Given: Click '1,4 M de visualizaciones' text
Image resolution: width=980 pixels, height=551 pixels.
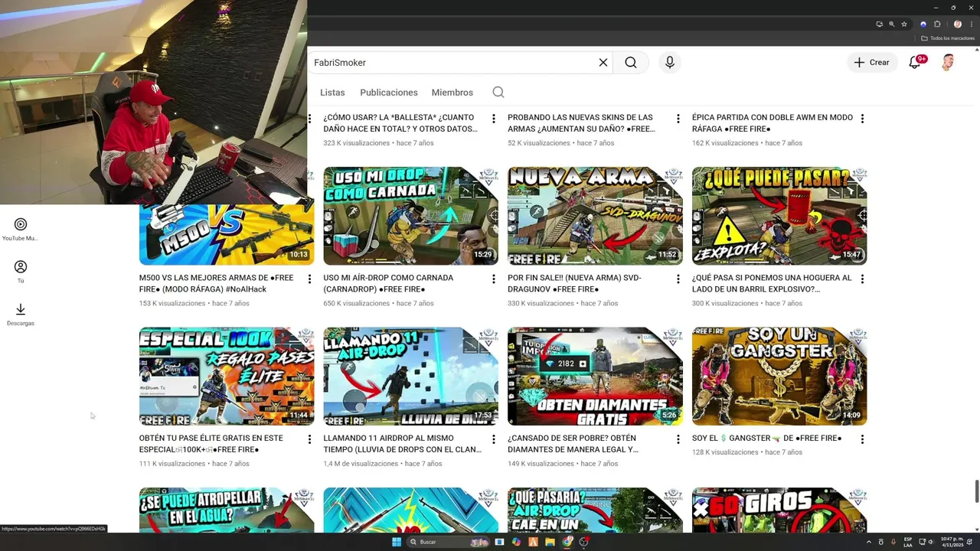Looking at the screenshot, I should [x=361, y=464].
